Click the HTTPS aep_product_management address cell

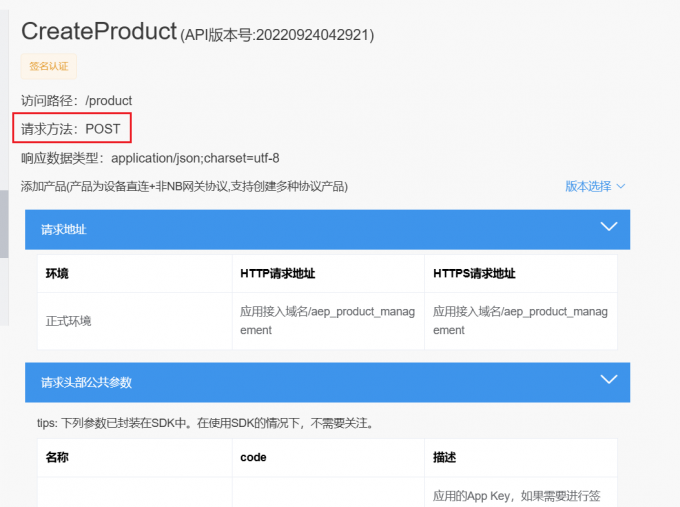pos(520,321)
